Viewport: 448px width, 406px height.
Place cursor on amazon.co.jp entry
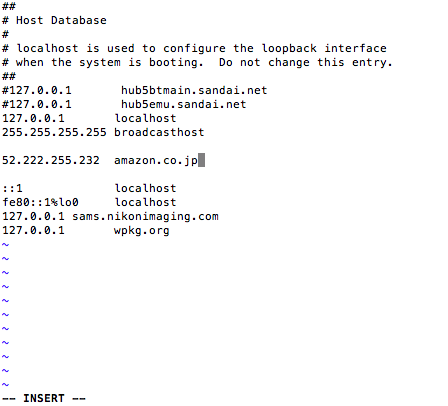(x=156, y=161)
